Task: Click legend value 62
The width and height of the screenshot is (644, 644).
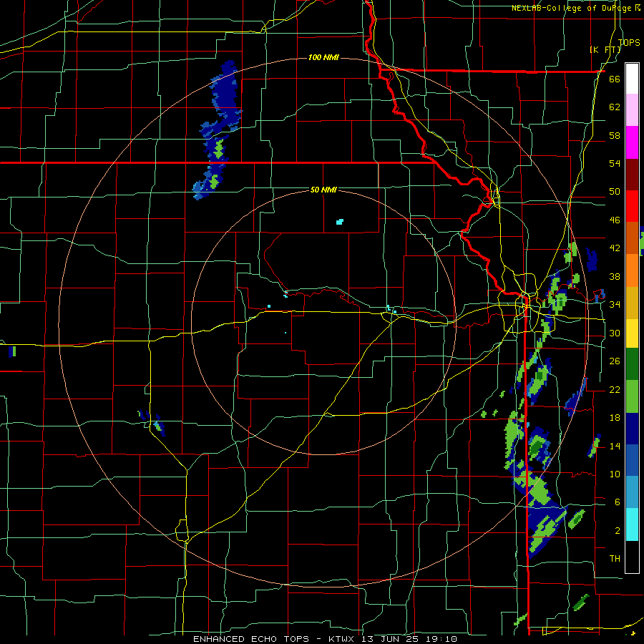Action: point(615,107)
